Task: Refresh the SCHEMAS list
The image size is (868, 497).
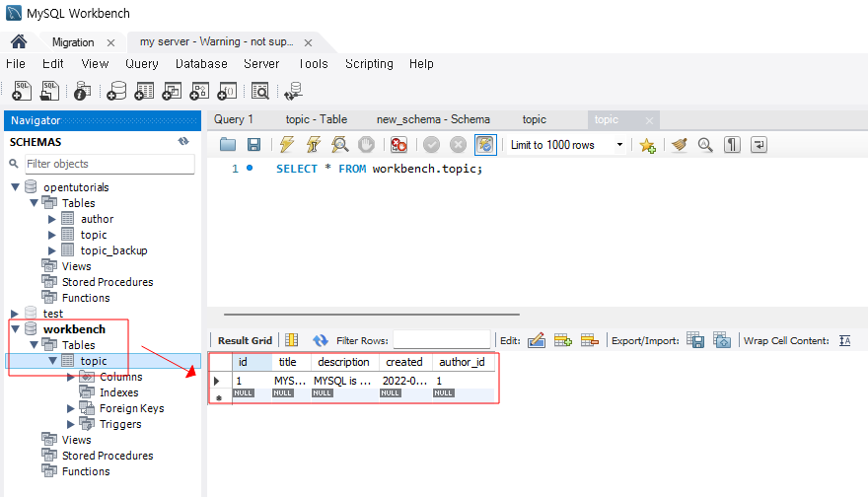Action: (x=183, y=142)
